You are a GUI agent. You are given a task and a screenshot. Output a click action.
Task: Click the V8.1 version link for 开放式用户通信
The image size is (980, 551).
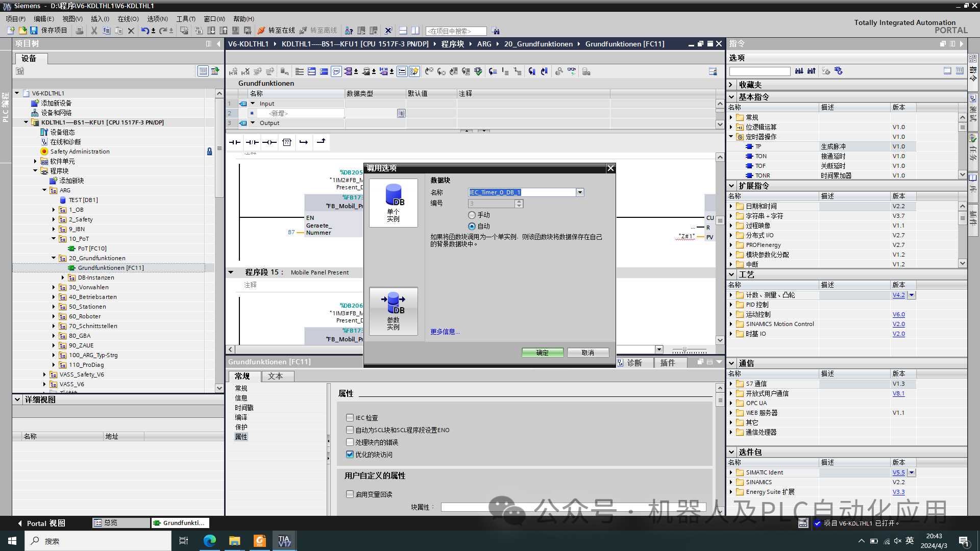point(898,393)
